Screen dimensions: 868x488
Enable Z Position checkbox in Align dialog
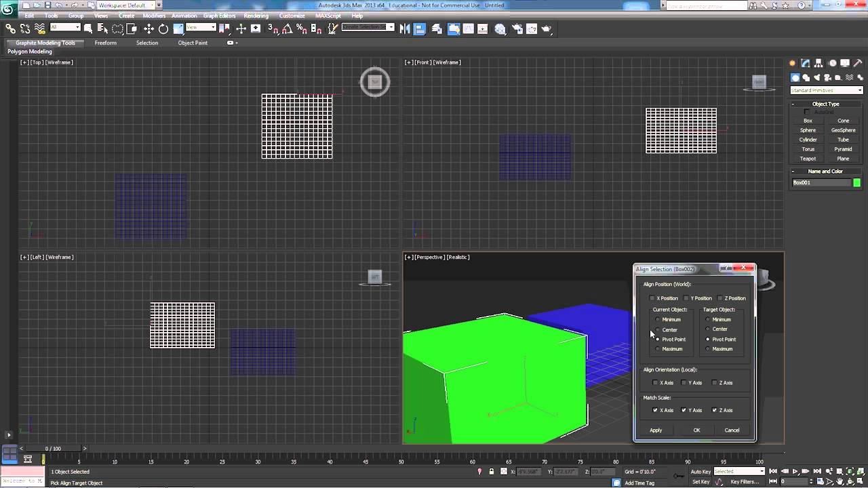(x=720, y=298)
